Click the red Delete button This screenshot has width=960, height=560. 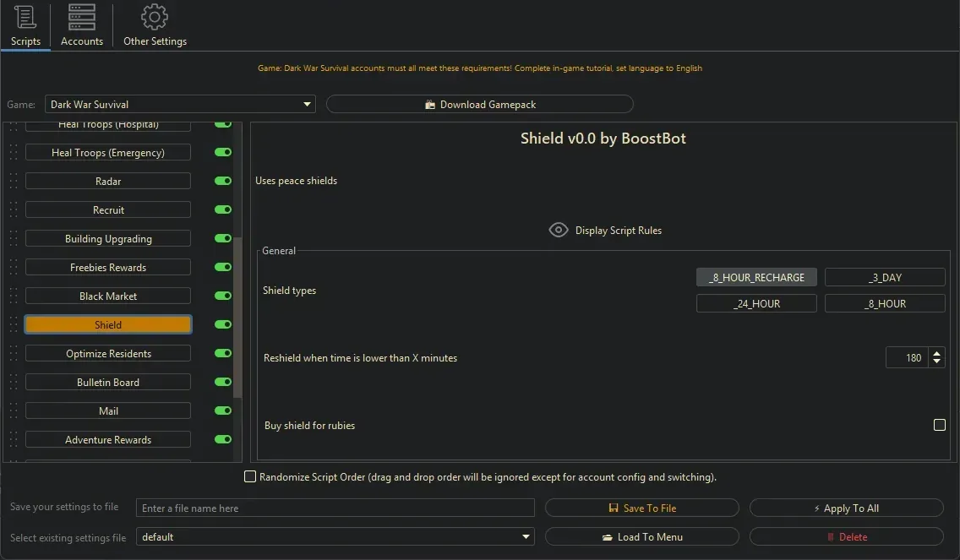pyautogui.click(x=846, y=536)
